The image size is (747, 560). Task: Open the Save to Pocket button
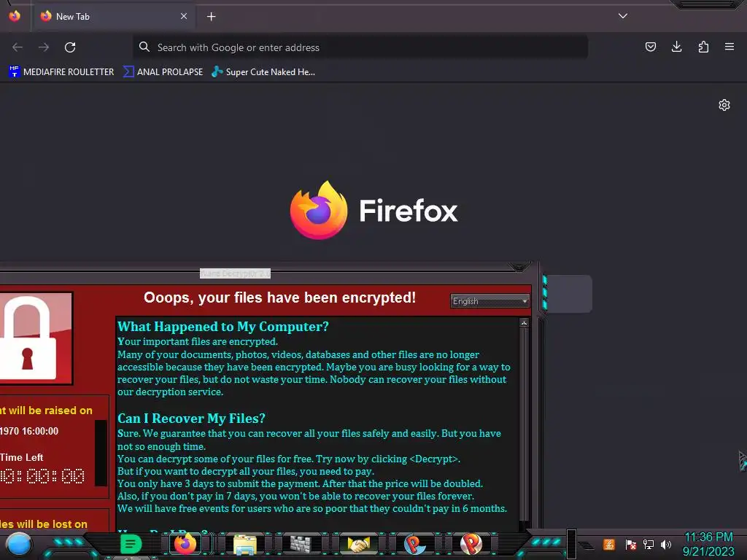click(650, 47)
